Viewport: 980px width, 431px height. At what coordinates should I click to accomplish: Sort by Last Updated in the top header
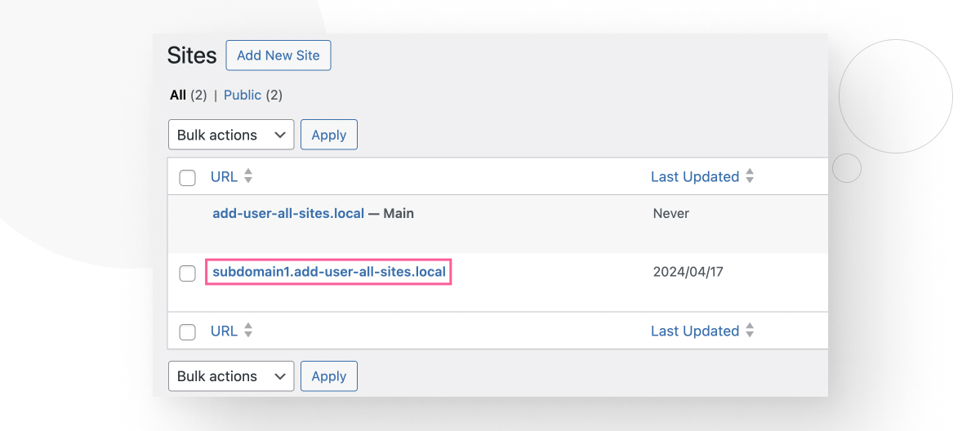click(694, 176)
